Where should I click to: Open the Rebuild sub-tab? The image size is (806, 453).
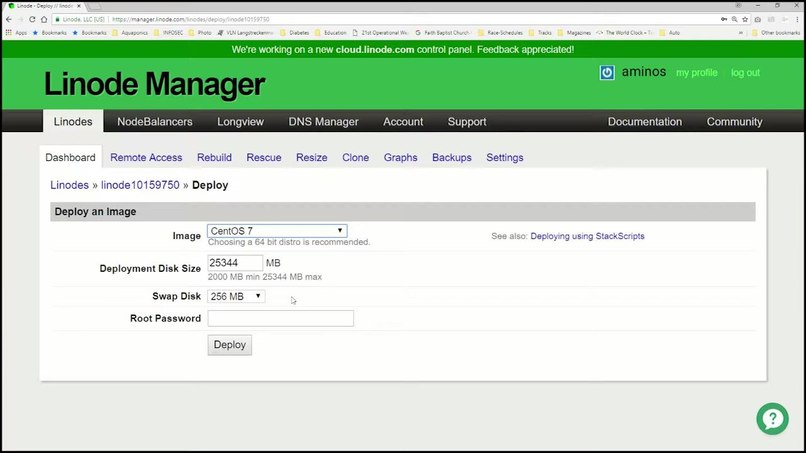coord(214,157)
